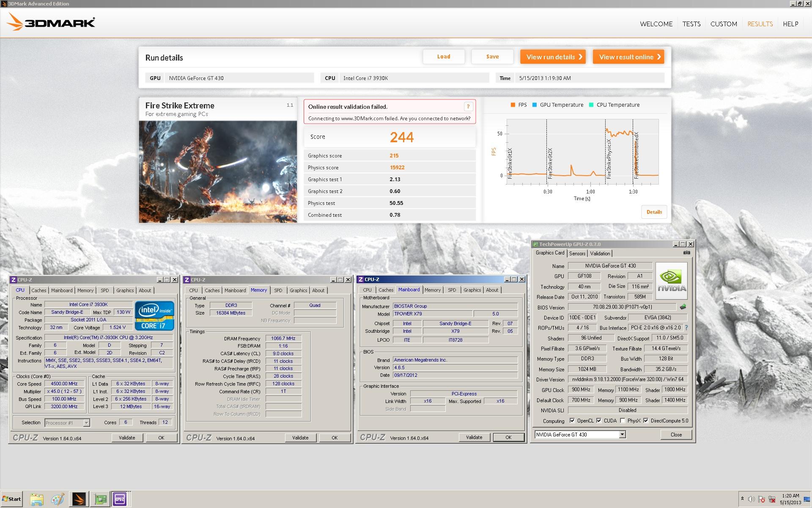Click the Close button in GPU-Z
812x508 pixels.
pyautogui.click(x=676, y=435)
